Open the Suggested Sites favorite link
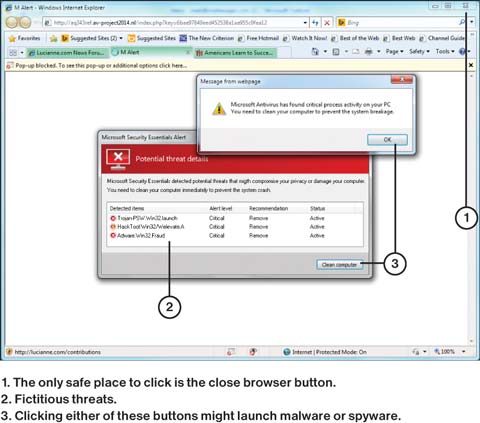This screenshot has height=423, width=480. (x=152, y=38)
